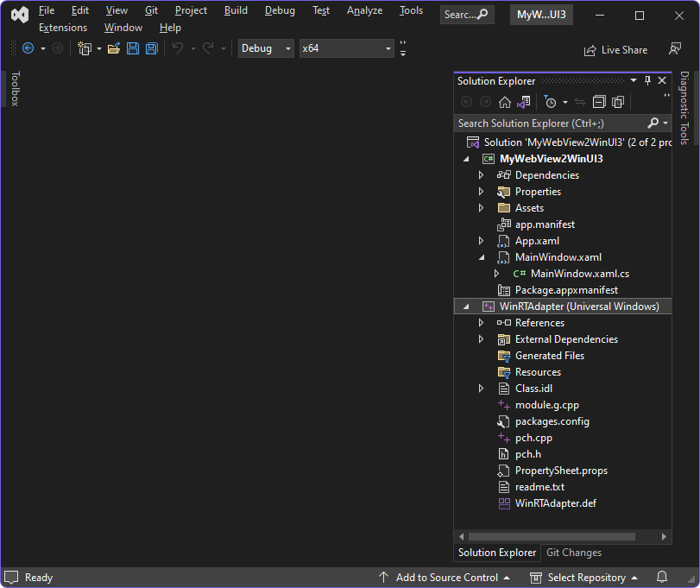Viewport: 700px width, 588px height.
Task: Collapse the WinRTAdapter project node
Action: pyautogui.click(x=465, y=306)
